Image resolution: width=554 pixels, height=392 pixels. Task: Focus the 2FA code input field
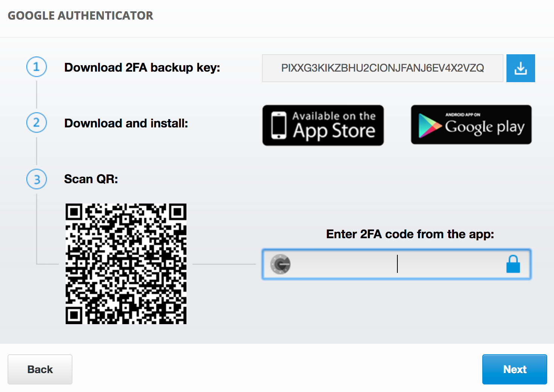(397, 264)
